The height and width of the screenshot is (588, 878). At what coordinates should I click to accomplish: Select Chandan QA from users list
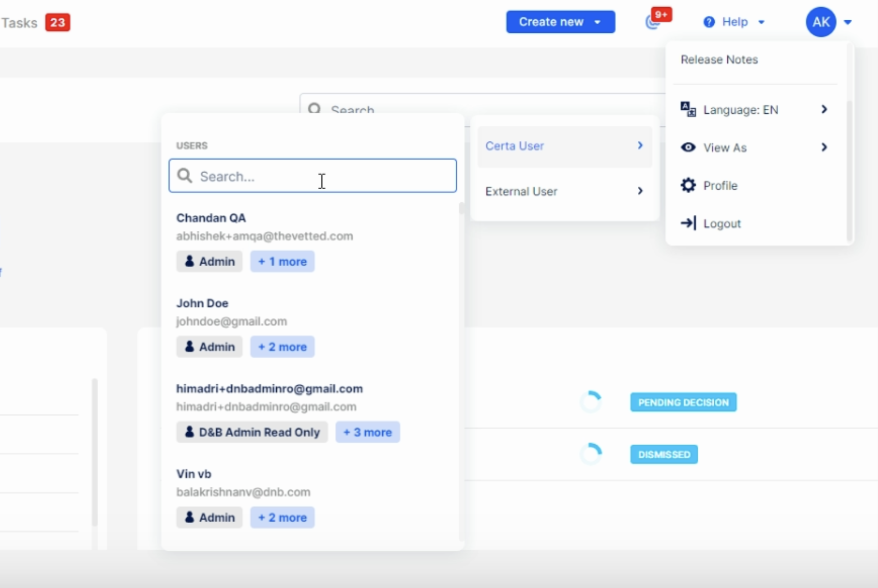(x=211, y=218)
